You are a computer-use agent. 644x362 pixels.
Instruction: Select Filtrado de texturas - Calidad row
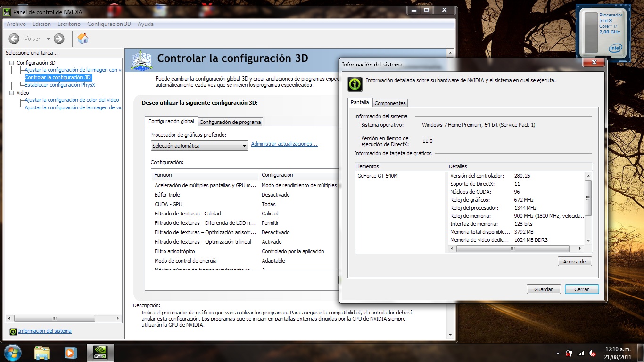coord(245,214)
